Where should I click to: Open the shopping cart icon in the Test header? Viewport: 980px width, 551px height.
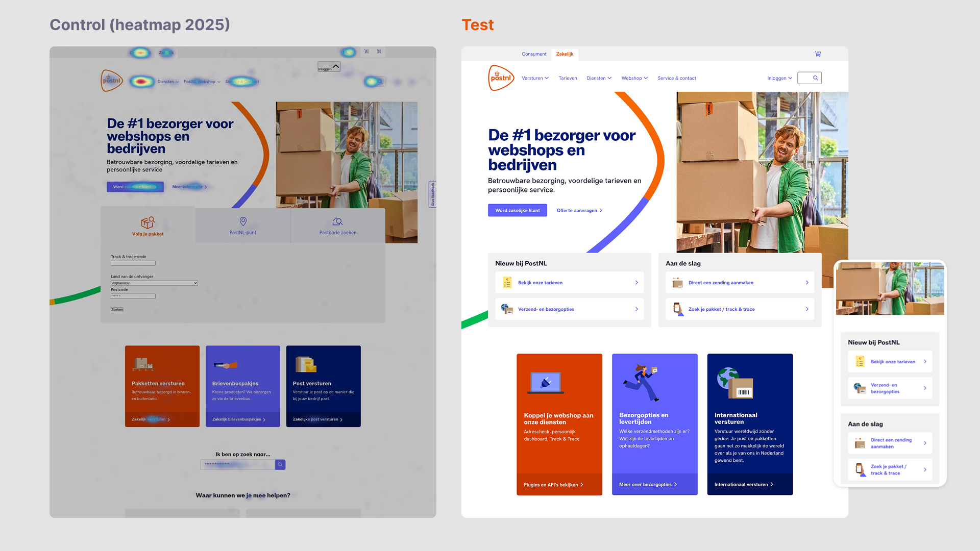[x=818, y=54]
